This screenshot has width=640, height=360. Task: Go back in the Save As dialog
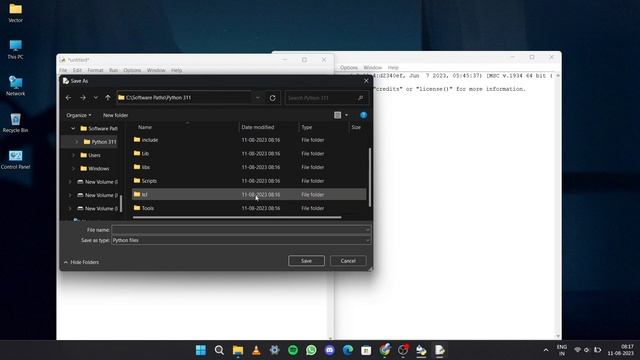click(x=69, y=98)
